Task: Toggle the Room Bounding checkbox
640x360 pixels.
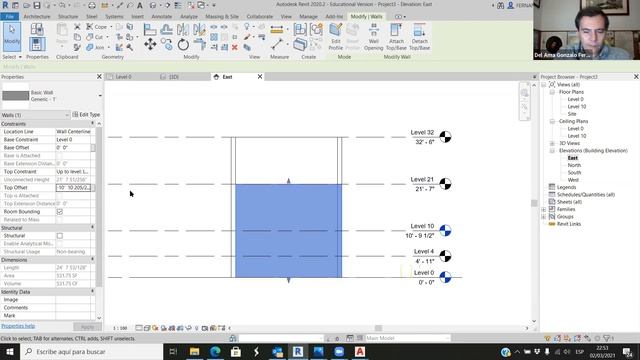Action: point(60,211)
